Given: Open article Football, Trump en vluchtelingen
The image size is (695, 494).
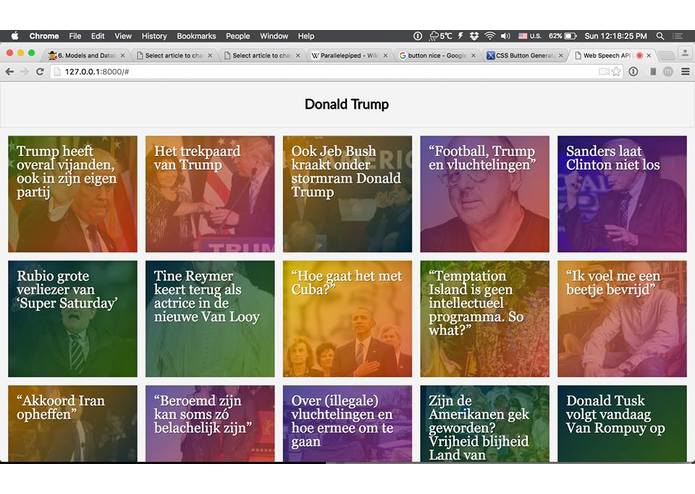Looking at the screenshot, I should coord(485,194).
